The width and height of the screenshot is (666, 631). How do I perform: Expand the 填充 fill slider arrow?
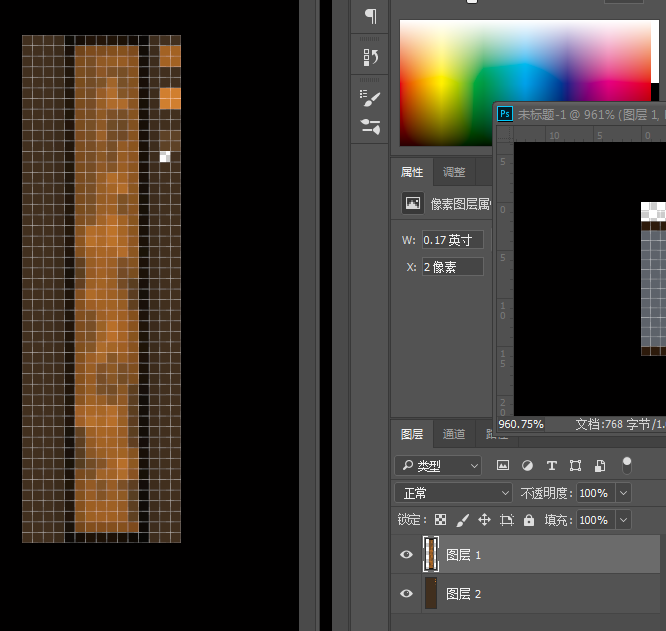click(x=623, y=520)
